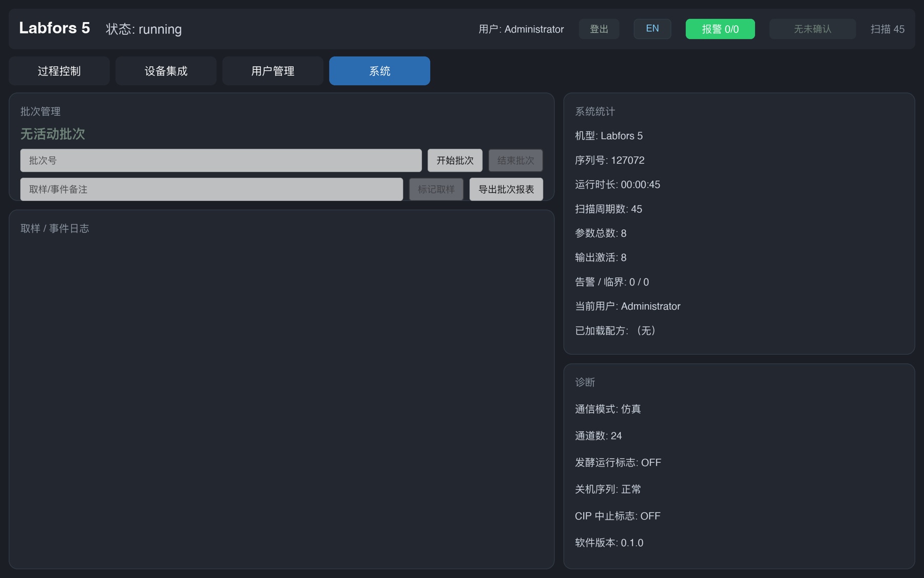The height and width of the screenshot is (578, 924).
Task: Click the 运行时长: 00:00:45 row
Action: [x=618, y=184]
